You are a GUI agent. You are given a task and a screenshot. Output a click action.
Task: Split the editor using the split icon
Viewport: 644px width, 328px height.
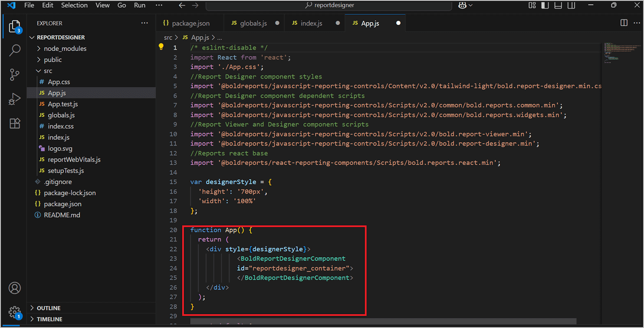(624, 23)
